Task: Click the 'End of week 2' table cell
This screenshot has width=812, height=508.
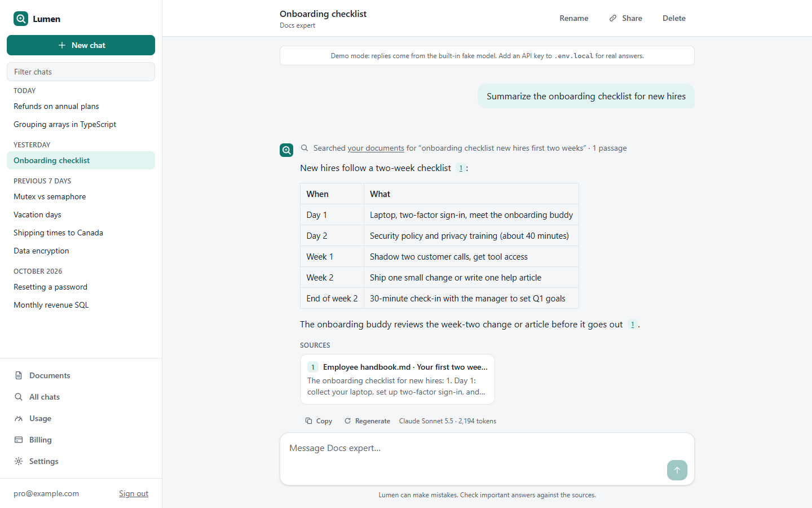Action: (x=332, y=299)
